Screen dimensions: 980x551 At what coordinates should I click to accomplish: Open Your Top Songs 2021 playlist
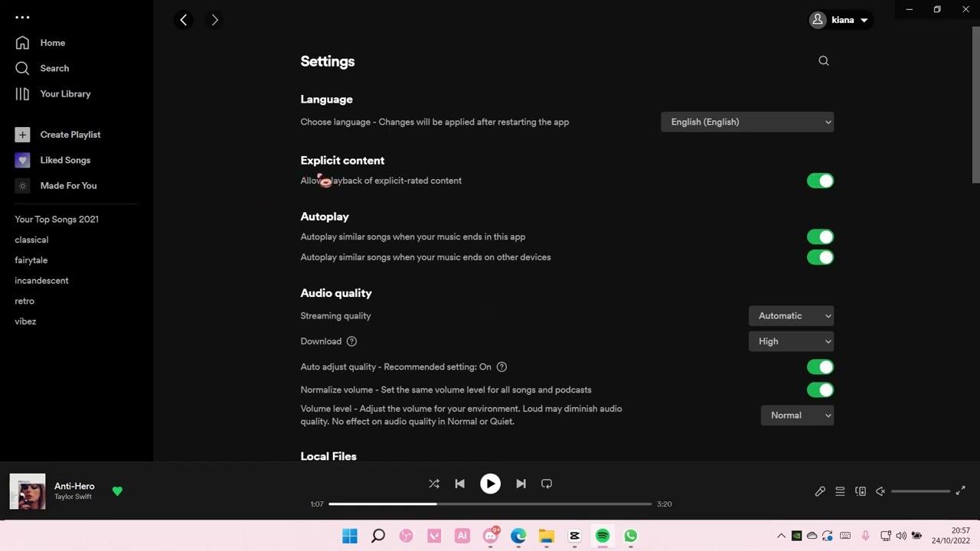(57, 219)
